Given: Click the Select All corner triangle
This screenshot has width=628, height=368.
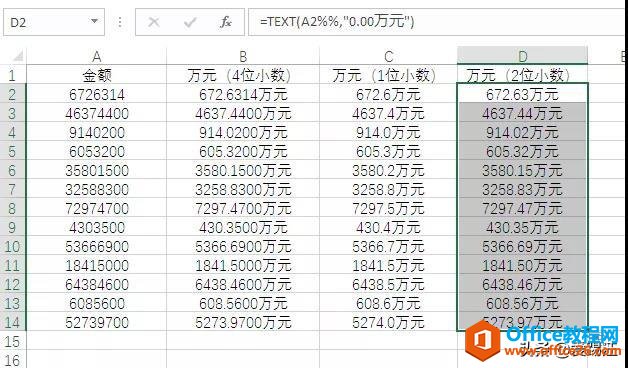Looking at the screenshot, I should click(x=18, y=55).
